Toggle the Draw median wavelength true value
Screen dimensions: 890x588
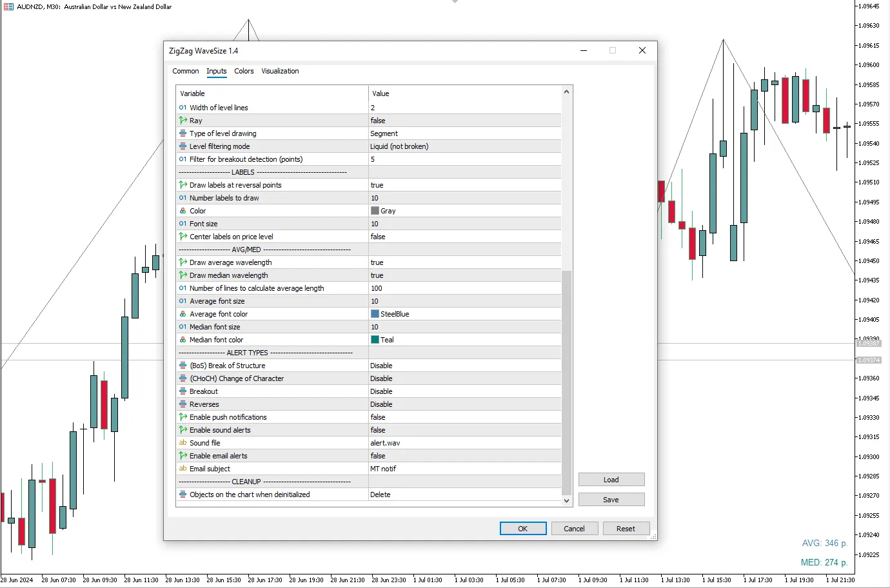coord(464,275)
